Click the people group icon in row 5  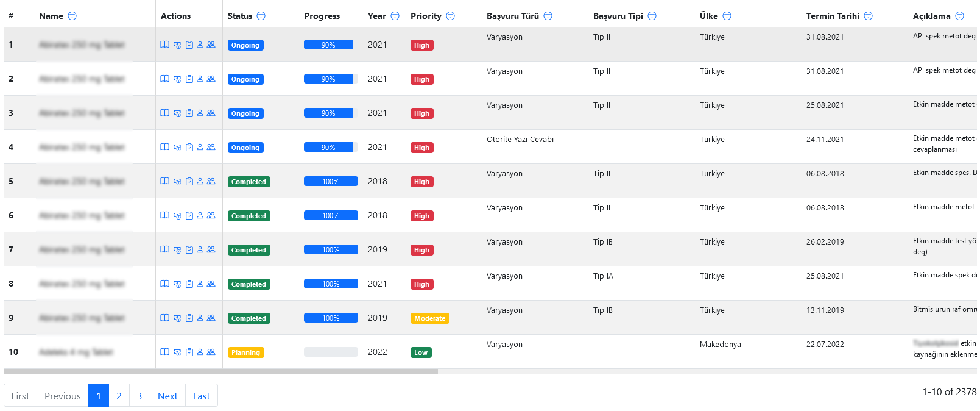(x=211, y=181)
